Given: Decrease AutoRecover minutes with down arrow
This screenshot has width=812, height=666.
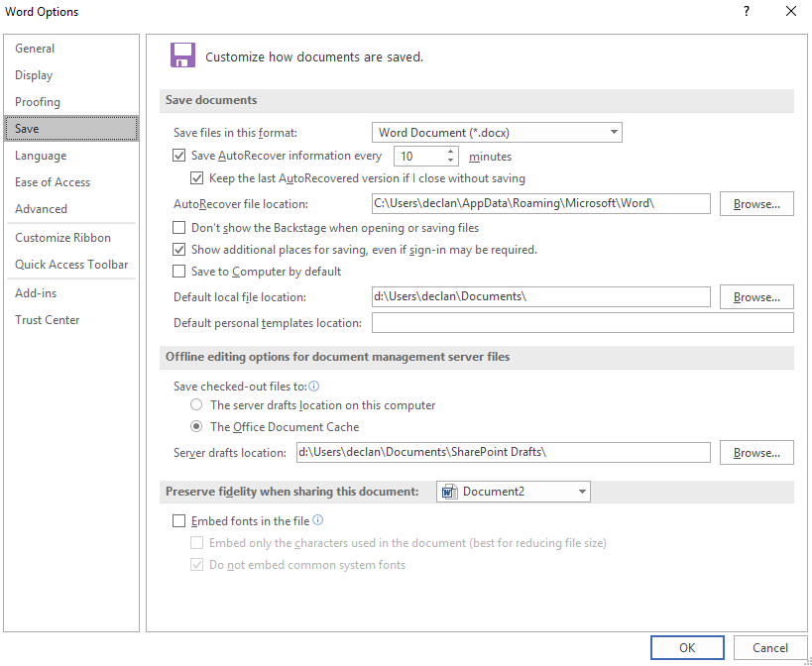Looking at the screenshot, I should coord(451,161).
